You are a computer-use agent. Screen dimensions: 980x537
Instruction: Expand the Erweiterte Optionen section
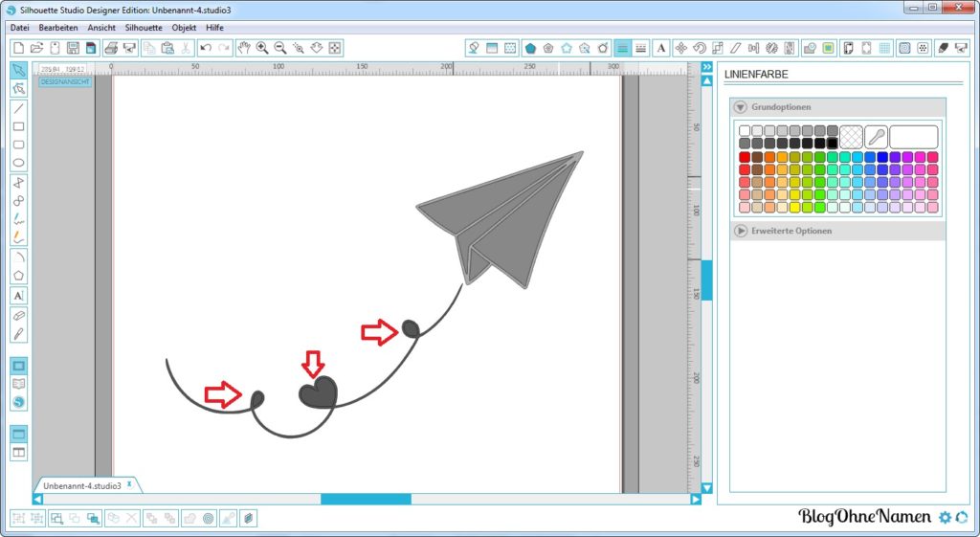[741, 231]
